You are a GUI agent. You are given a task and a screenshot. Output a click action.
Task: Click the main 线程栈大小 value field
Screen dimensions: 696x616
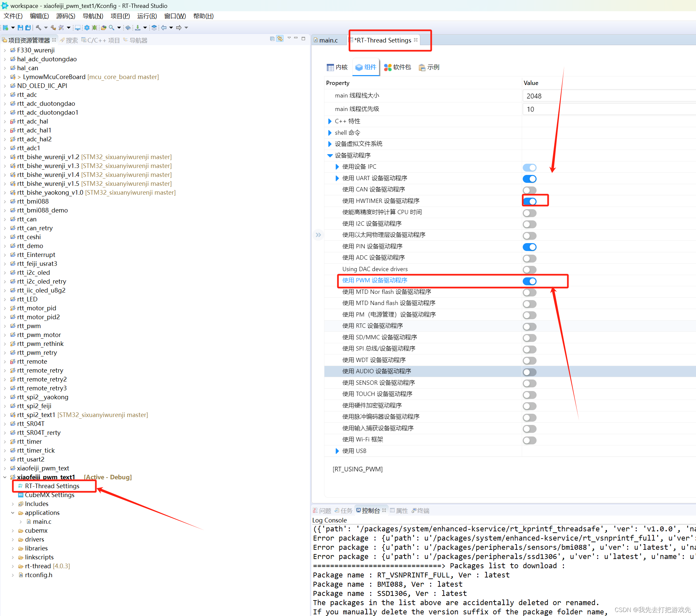point(579,96)
